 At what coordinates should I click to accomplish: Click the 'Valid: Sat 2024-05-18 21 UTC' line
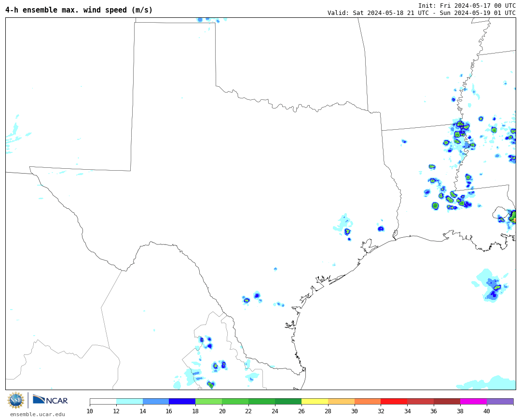pos(421,13)
